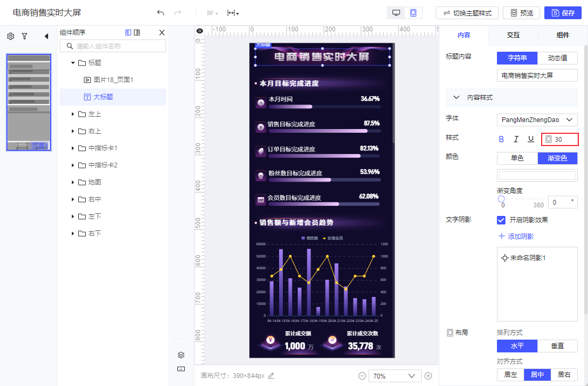
Task: Select 单色 color mode
Action: (517, 158)
